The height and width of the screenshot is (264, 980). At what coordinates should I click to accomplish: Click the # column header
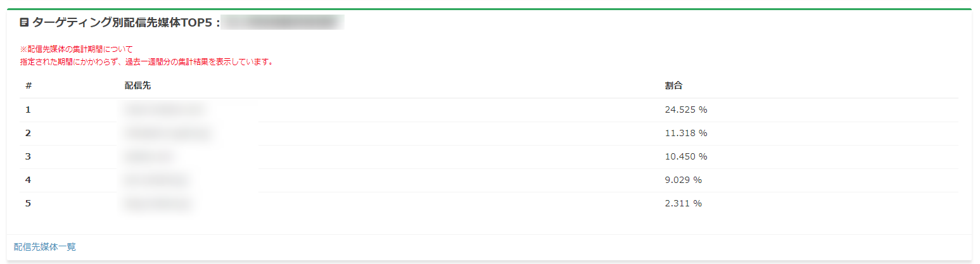(29, 86)
